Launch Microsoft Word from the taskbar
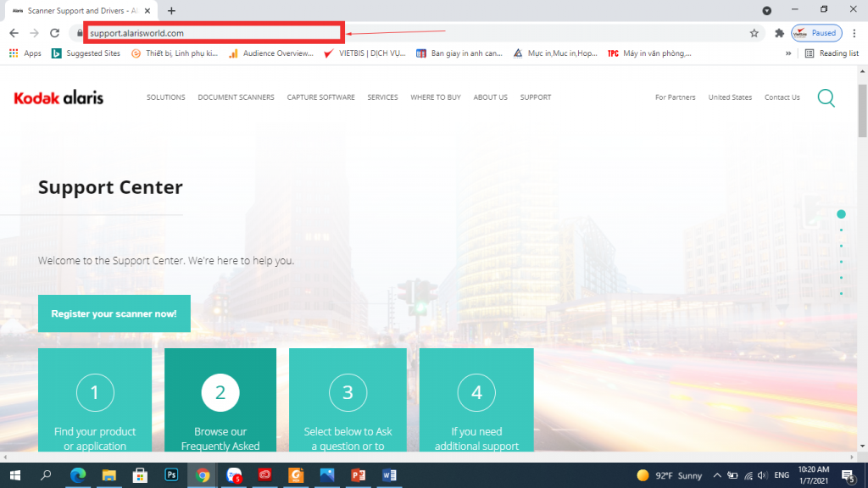Viewport: 868px width, 488px height. point(390,475)
